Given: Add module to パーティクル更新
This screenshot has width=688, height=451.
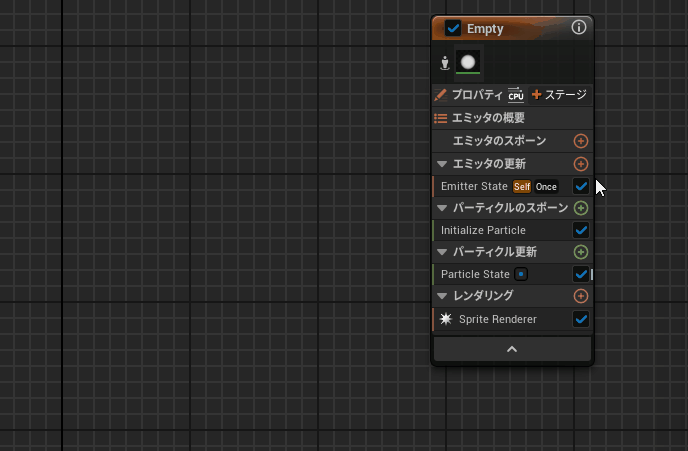Looking at the screenshot, I should click(x=580, y=252).
